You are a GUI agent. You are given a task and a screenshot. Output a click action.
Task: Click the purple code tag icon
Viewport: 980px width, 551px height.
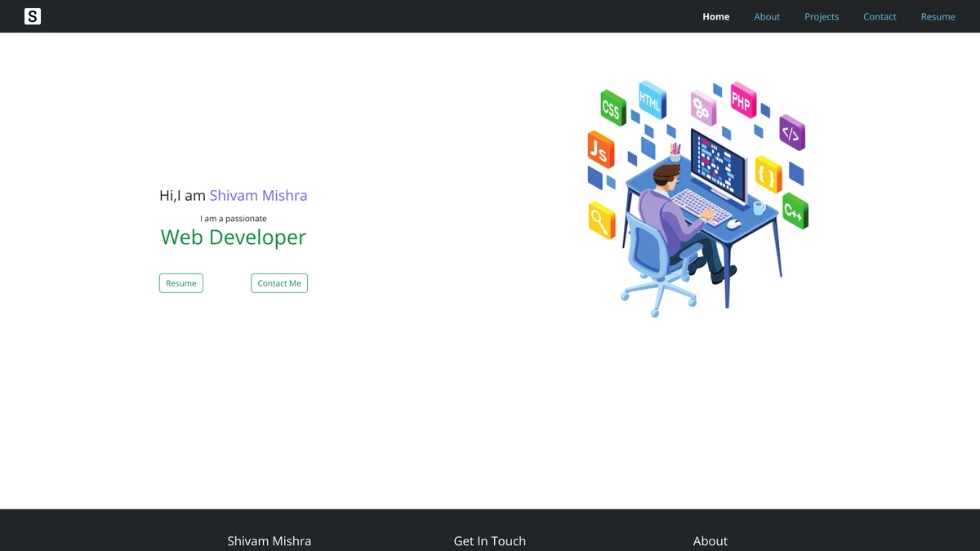(791, 133)
